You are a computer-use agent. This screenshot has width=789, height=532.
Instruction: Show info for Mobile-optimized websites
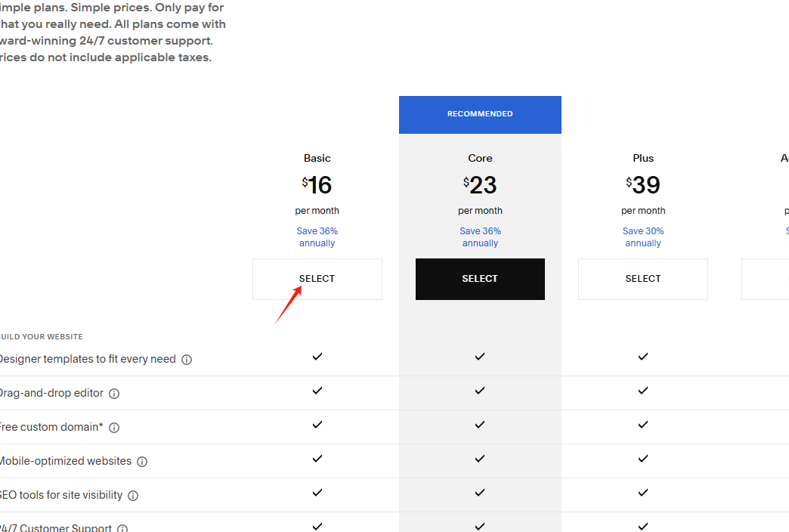click(x=142, y=462)
